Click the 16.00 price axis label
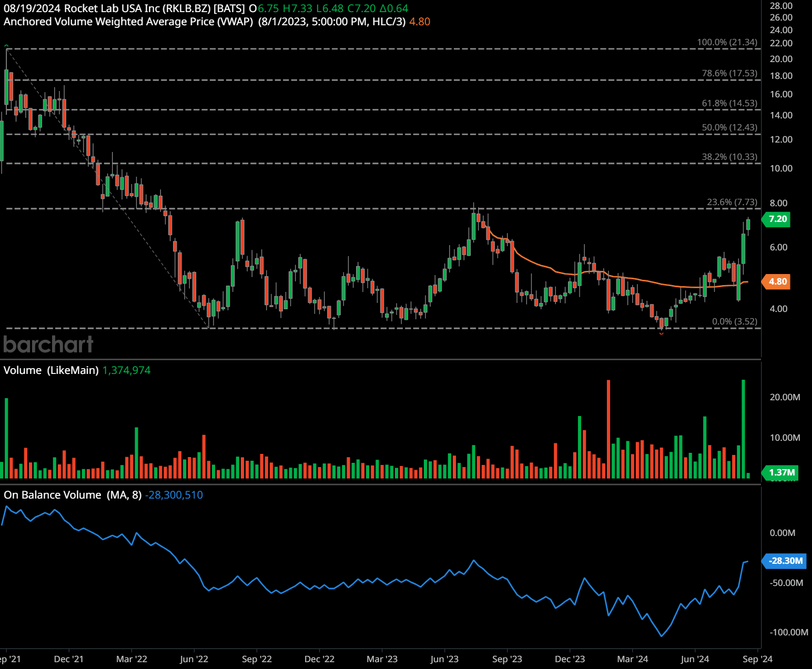Viewport: 812px width, 669px height. pos(781,94)
